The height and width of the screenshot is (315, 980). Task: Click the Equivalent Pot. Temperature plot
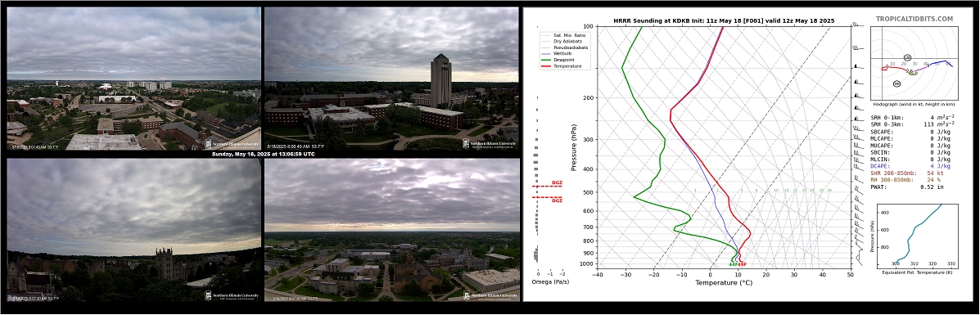tap(916, 233)
